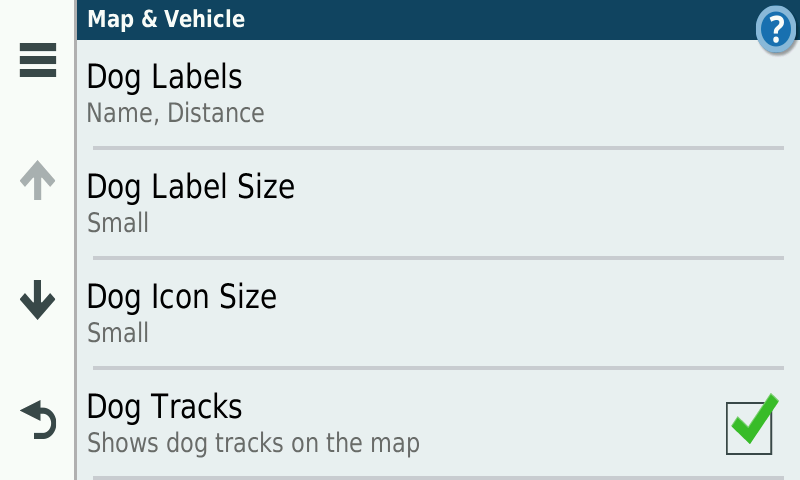The height and width of the screenshot is (480, 800).
Task: Click the 'Map & Vehicle' header title
Action: (166, 18)
